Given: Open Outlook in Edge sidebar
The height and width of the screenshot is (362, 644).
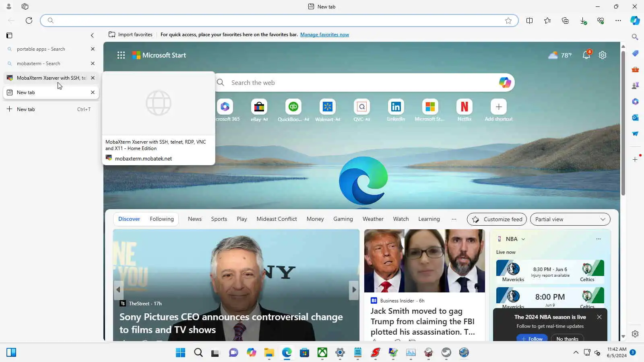Looking at the screenshot, I should click(635, 117).
